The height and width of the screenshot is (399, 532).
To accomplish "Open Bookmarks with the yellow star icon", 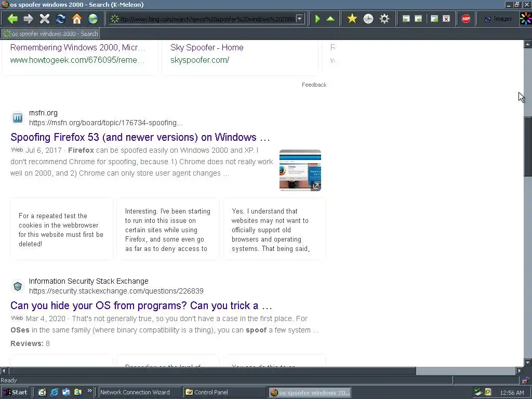I will tap(352, 19).
